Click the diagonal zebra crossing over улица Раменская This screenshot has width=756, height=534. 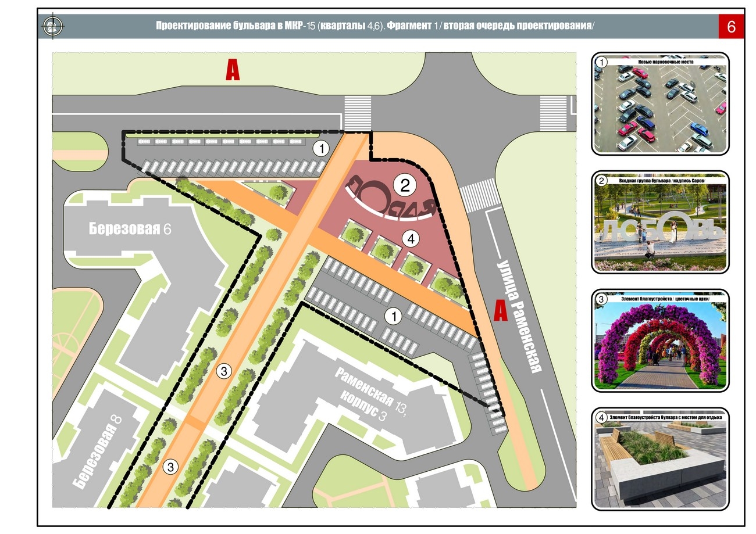pyautogui.click(x=480, y=195)
